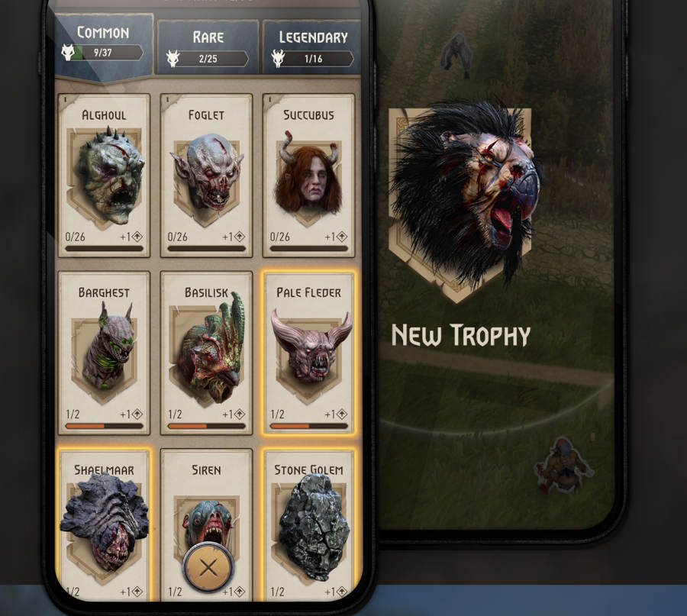This screenshot has height=616, width=687.
Task: Tap the nekker monster on the map
Action: (564, 466)
